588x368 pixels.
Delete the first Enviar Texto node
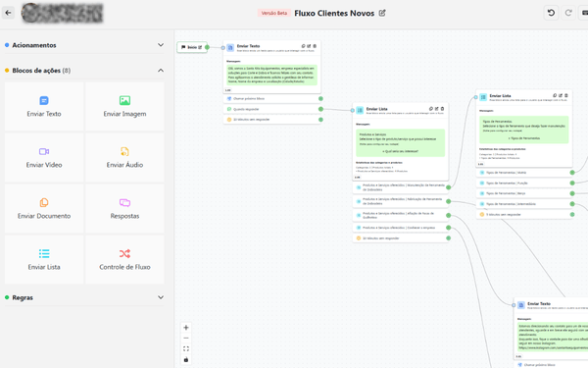coord(315,46)
